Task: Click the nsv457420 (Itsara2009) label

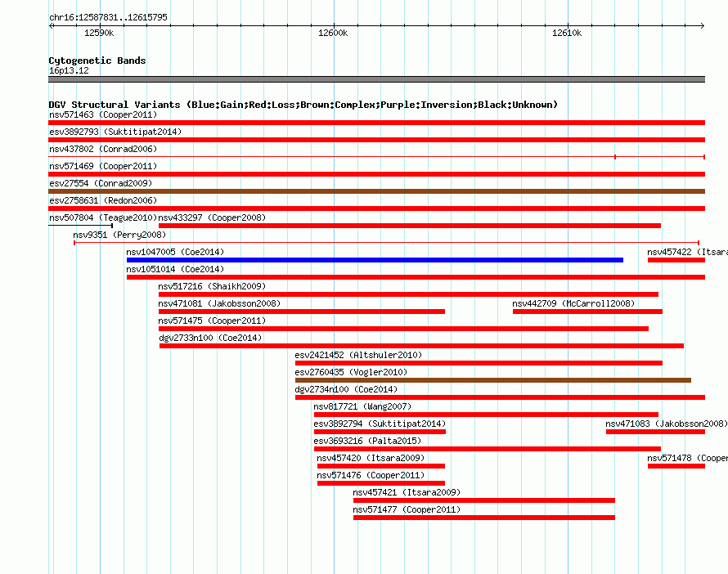Action: [371, 458]
